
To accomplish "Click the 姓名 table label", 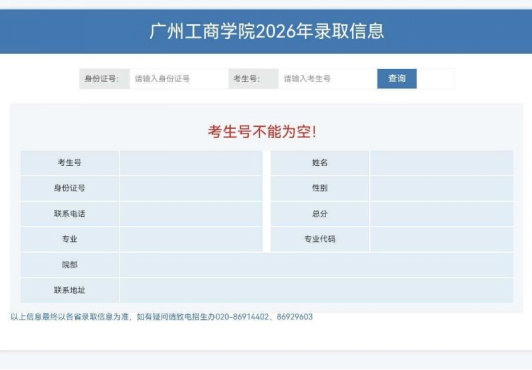I will coord(320,163).
